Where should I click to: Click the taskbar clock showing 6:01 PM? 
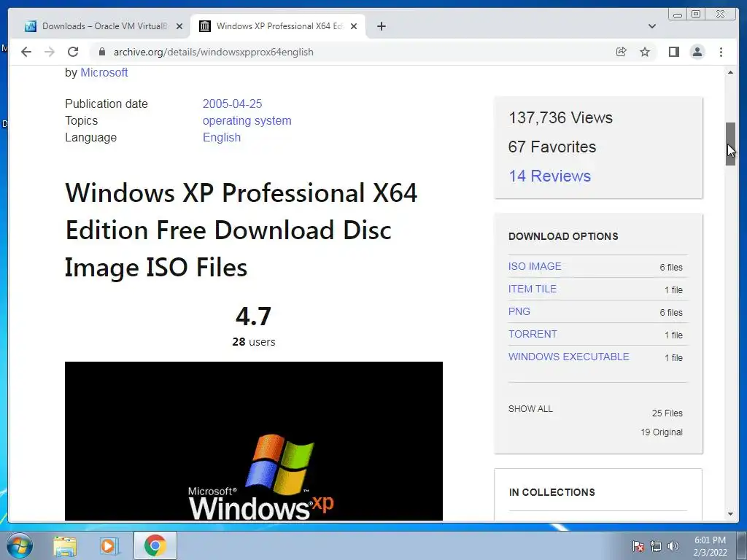(x=710, y=546)
